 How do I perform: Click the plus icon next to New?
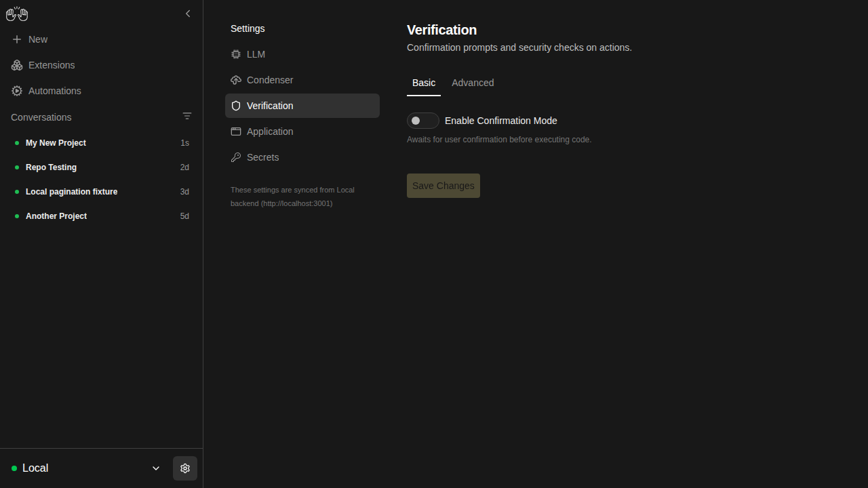pyautogui.click(x=17, y=39)
